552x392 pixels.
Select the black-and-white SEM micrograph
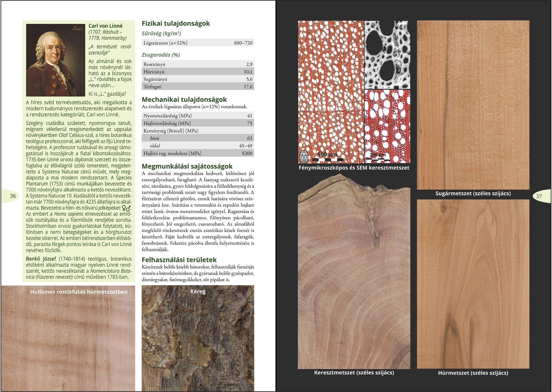387,55
